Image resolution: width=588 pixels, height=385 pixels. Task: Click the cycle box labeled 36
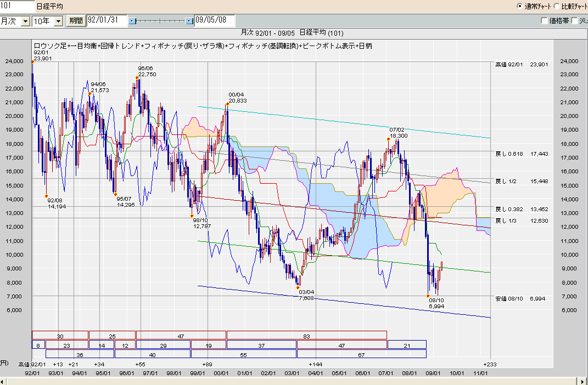tap(80, 354)
